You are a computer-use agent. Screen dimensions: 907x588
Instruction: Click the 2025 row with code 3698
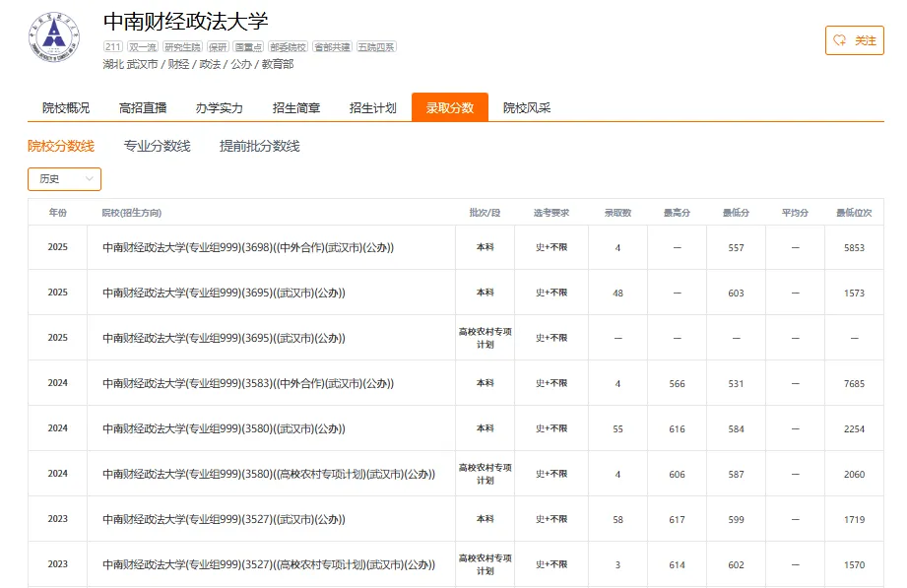[x=456, y=247]
